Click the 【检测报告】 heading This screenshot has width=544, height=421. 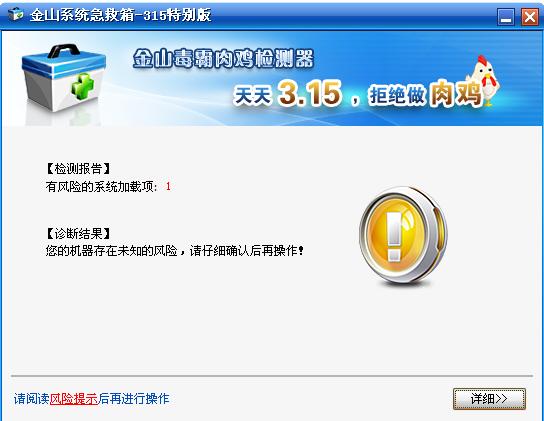[78, 169]
